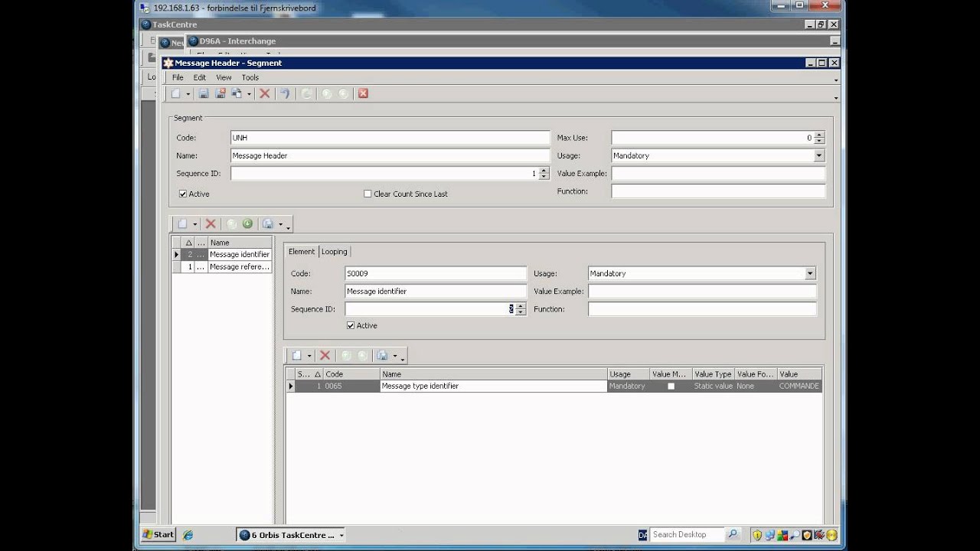Open Export dropdown in element list toolbar
The height and width of the screenshot is (551, 980).
(280, 225)
